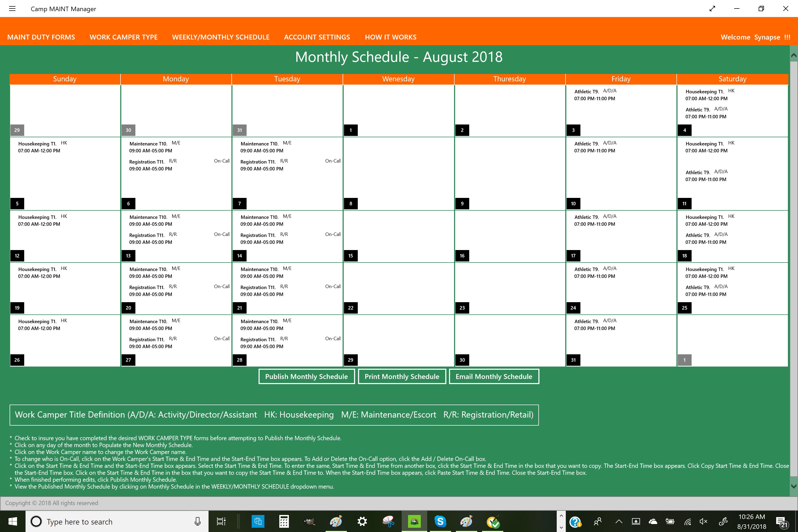Click the Camp MAINT Manager taskbar icon
This screenshot has width=798, height=532.
(414, 521)
